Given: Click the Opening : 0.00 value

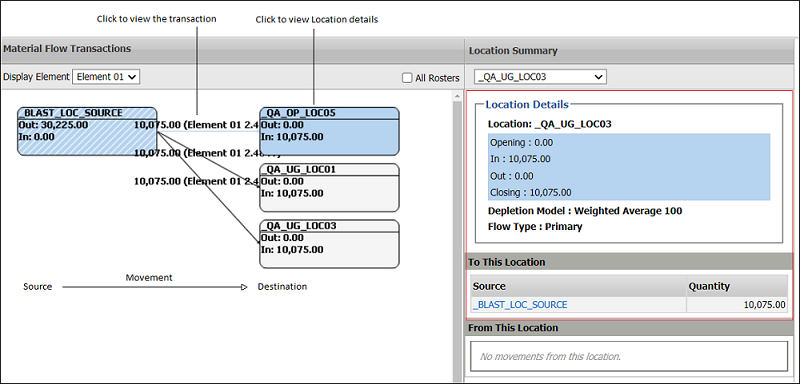Looking at the screenshot, I should click(521, 143).
